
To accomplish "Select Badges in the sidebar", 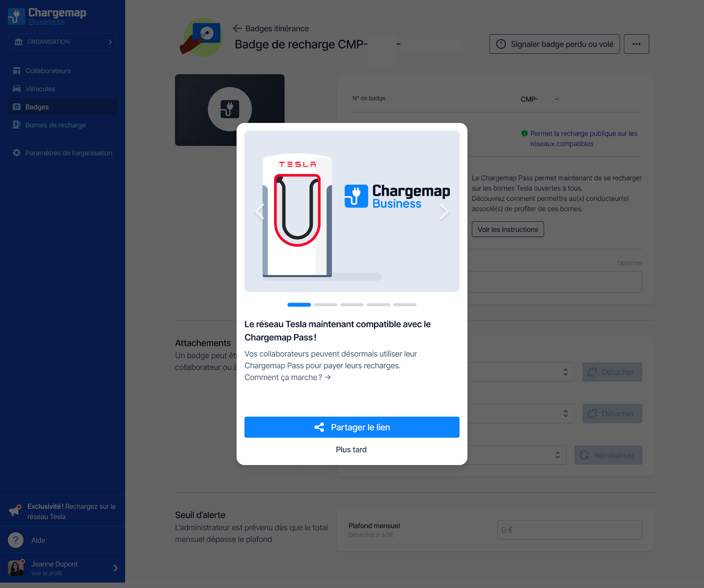I will [62, 107].
